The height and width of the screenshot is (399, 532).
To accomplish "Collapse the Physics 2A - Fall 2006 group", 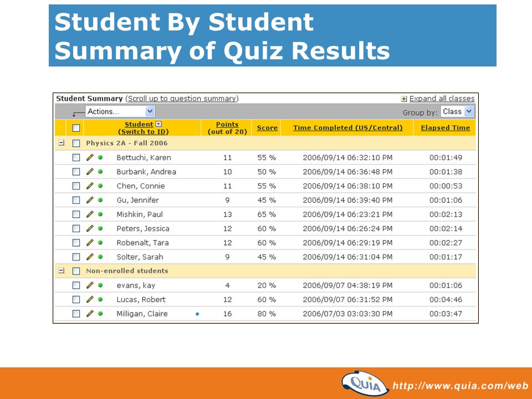I will (61, 143).
